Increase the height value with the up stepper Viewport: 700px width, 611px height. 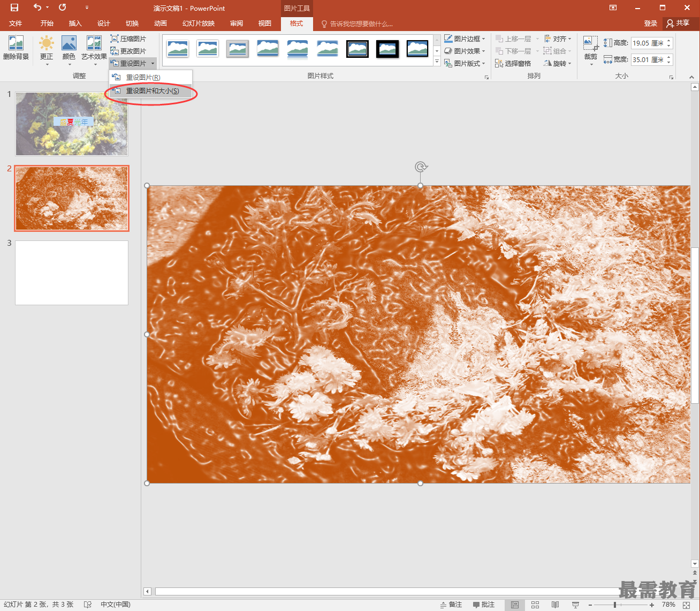(669, 40)
